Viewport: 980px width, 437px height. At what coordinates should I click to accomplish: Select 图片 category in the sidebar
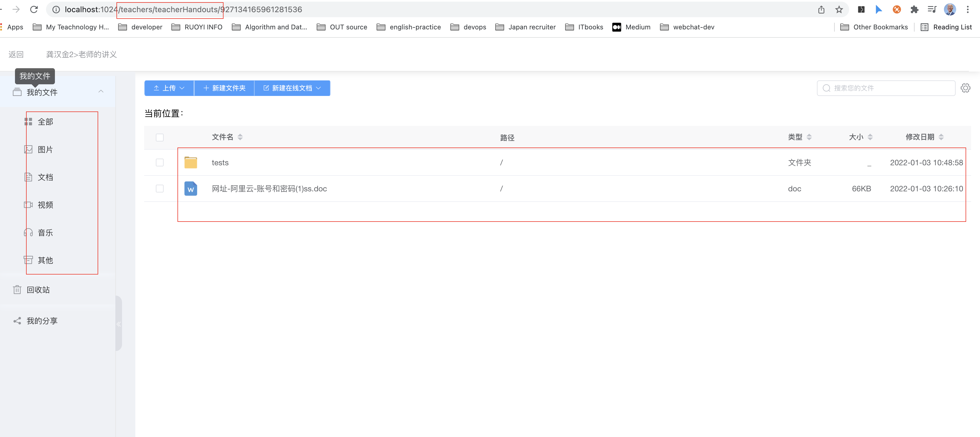tap(45, 149)
